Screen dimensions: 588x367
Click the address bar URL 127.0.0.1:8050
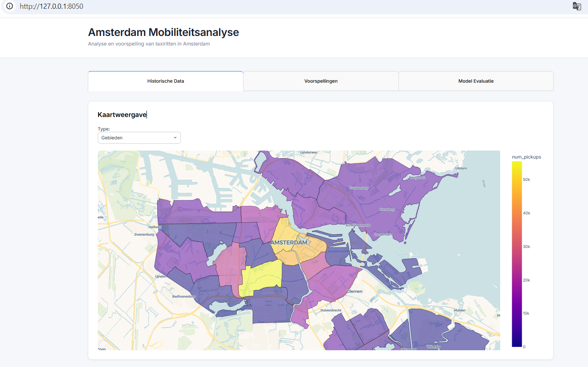[x=51, y=6]
